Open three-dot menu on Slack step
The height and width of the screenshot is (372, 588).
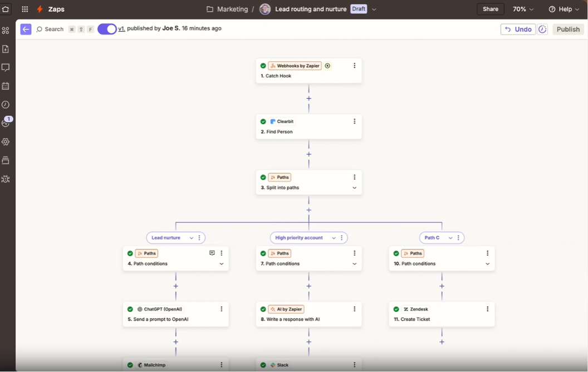click(x=354, y=365)
